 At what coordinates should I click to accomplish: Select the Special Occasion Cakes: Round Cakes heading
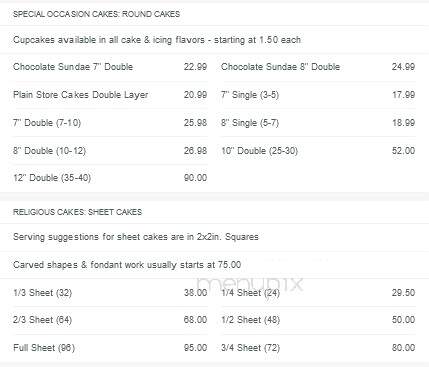(x=96, y=14)
